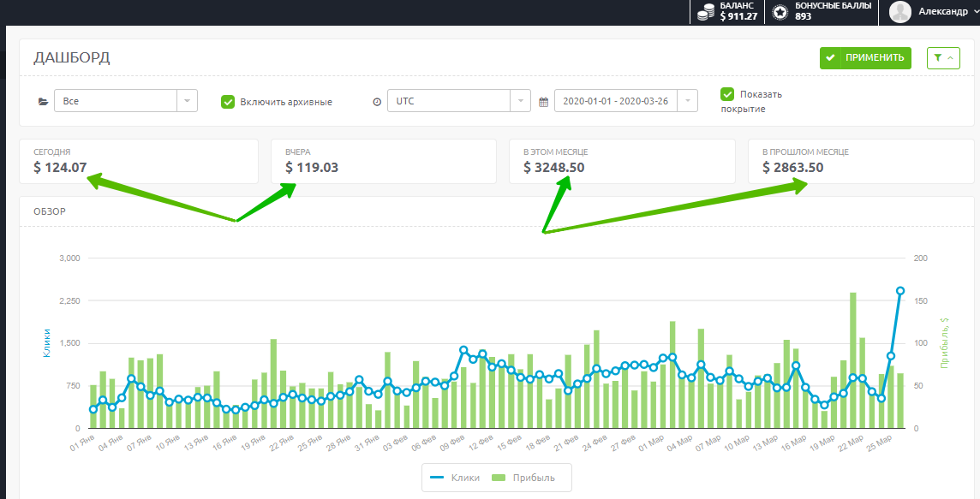Toggle the Включить архивные checkbox
Screen dimensions: 980x499
point(228,101)
